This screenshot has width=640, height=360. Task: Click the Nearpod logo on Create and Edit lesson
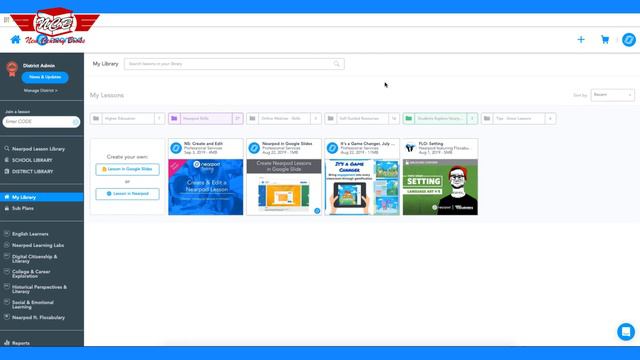[x=176, y=148]
